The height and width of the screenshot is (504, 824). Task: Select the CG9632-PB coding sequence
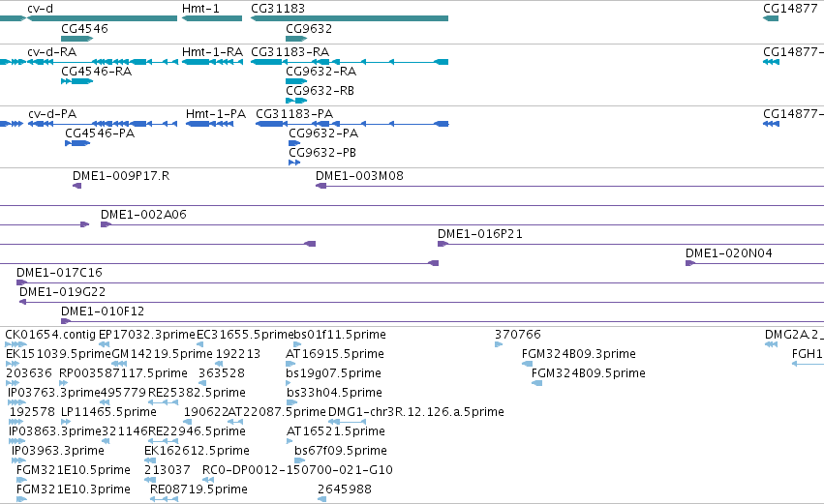[294, 163]
